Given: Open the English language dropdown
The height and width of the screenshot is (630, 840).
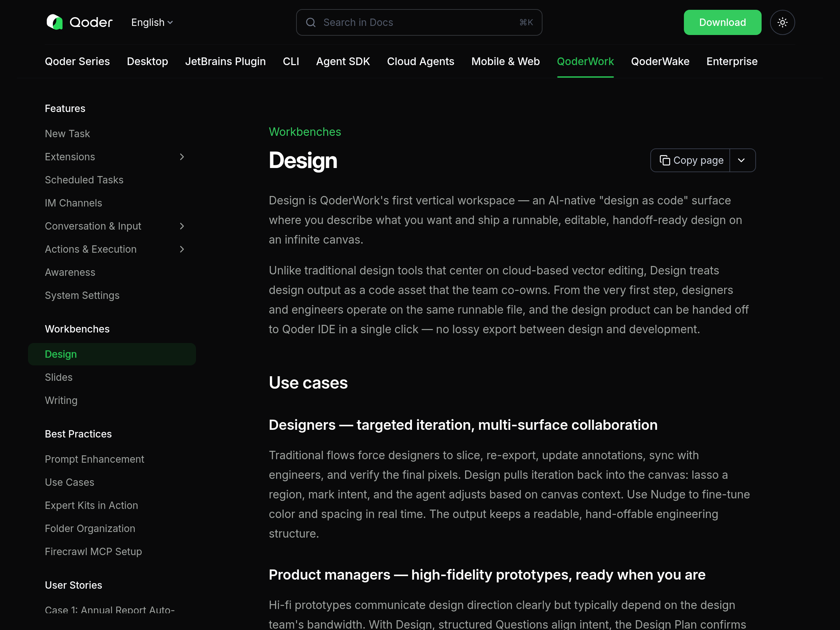Looking at the screenshot, I should [x=152, y=22].
